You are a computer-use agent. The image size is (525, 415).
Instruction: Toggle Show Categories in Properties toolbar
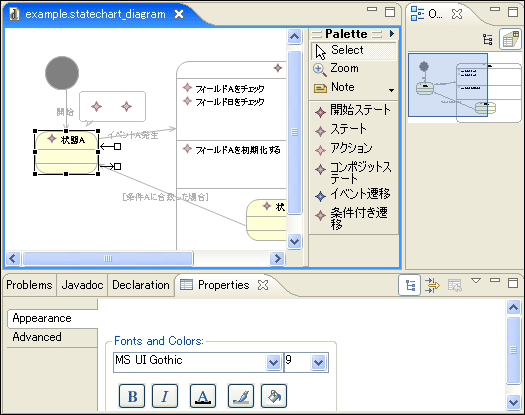(409, 285)
